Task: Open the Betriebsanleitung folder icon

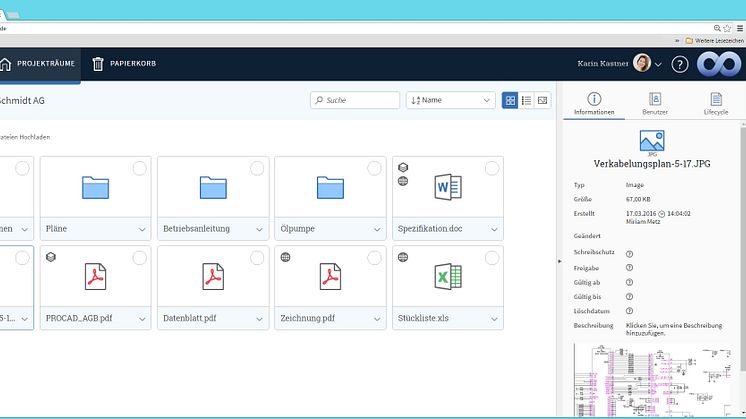Action: point(213,187)
